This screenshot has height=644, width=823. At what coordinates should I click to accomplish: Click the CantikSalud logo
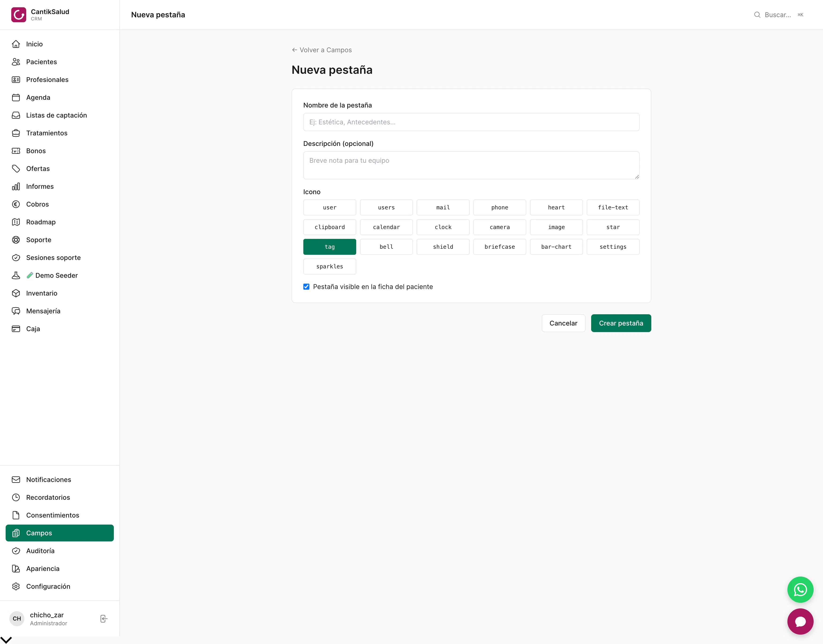[x=19, y=15]
